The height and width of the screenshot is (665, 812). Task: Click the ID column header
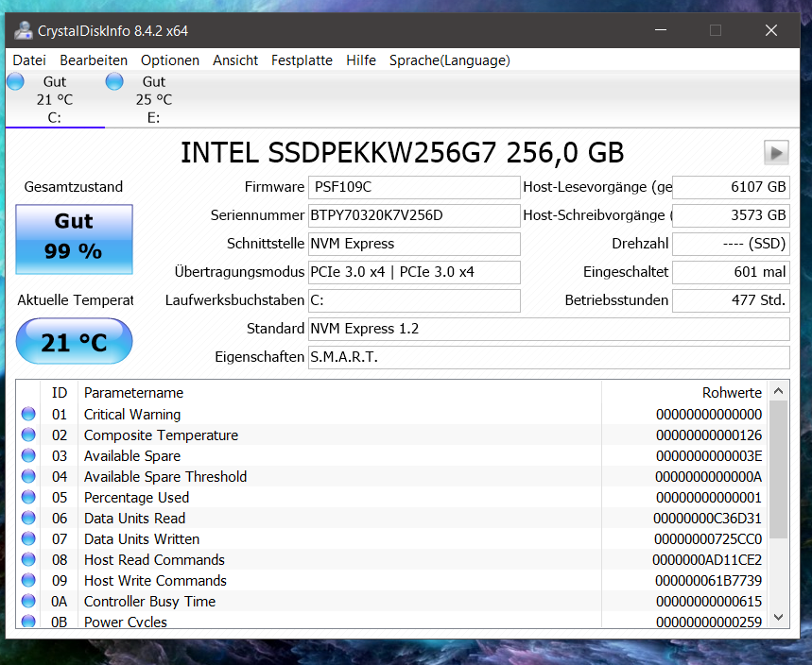(59, 393)
